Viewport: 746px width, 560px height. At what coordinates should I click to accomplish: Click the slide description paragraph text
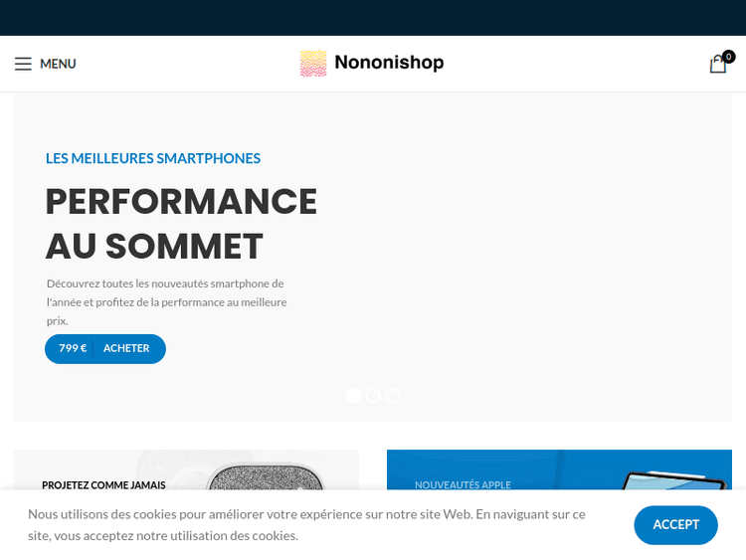(x=166, y=301)
